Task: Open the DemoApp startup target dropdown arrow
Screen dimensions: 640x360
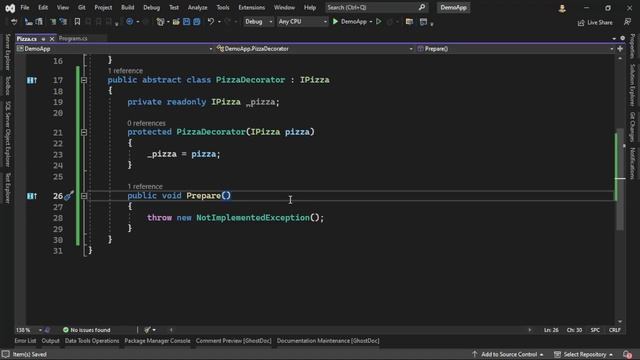Action: pos(370,22)
